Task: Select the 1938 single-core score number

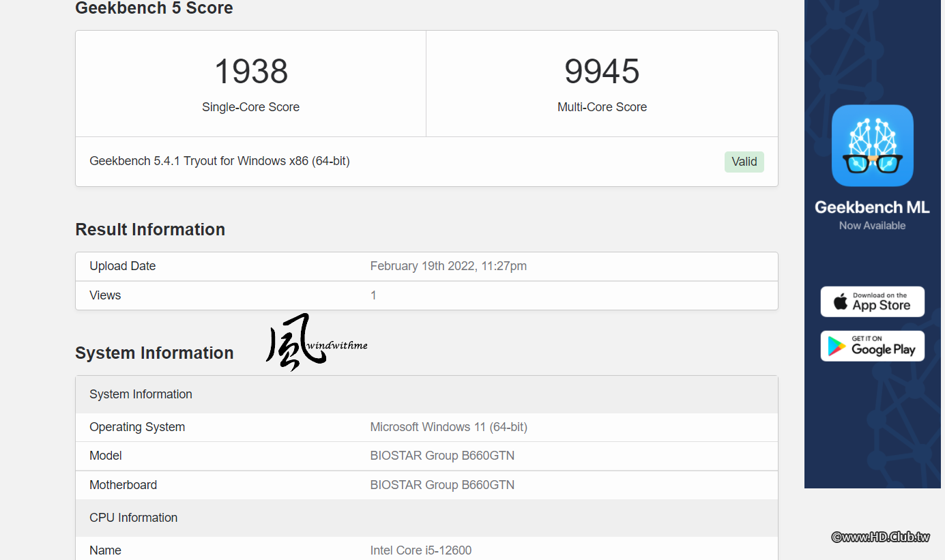Action: pos(251,71)
